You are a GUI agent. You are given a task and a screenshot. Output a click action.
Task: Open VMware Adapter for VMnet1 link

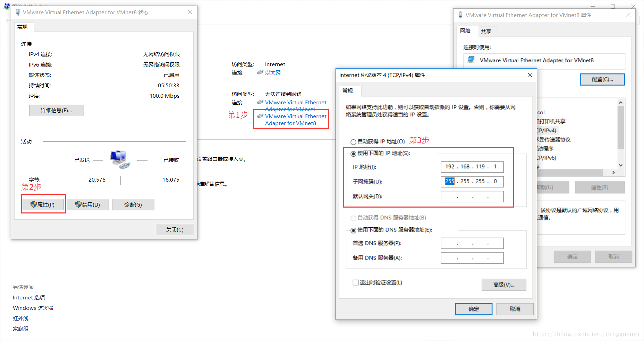(x=296, y=106)
